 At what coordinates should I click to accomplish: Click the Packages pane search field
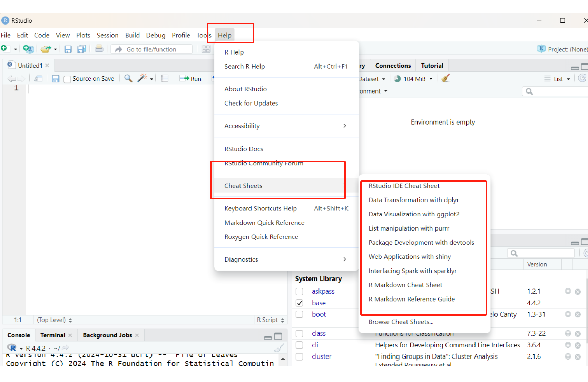(541, 253)
